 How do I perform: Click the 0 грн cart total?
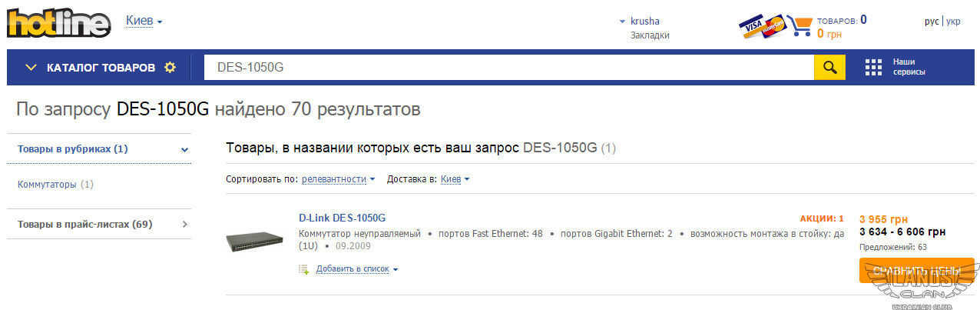pos(830,34)
